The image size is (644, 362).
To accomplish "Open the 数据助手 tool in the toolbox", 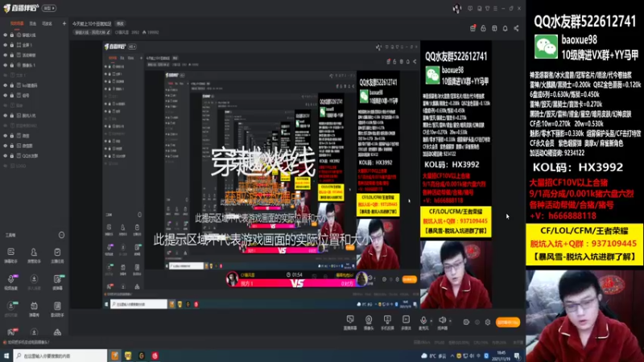I will (x=57, y=309).
